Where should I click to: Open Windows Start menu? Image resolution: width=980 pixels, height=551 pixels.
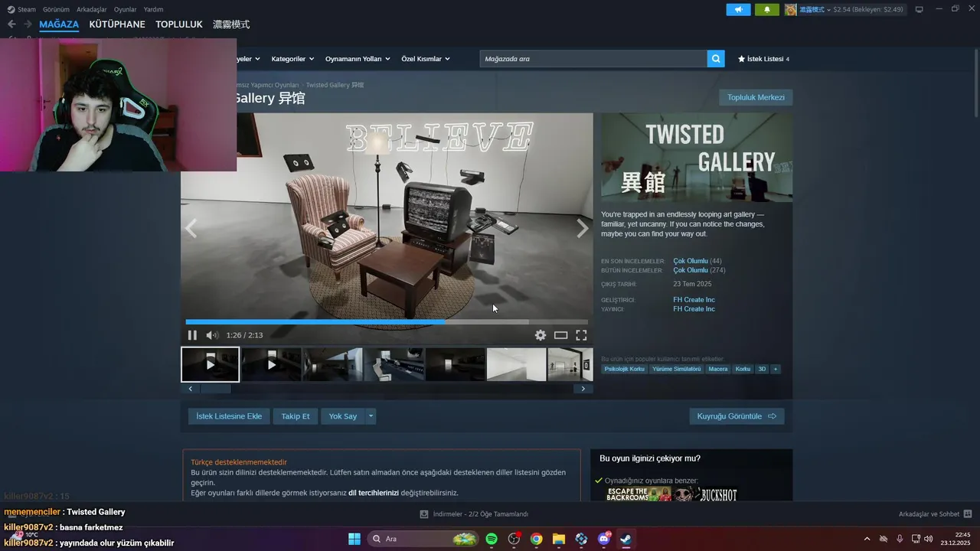pyautogui.click(x=354, y=539)
